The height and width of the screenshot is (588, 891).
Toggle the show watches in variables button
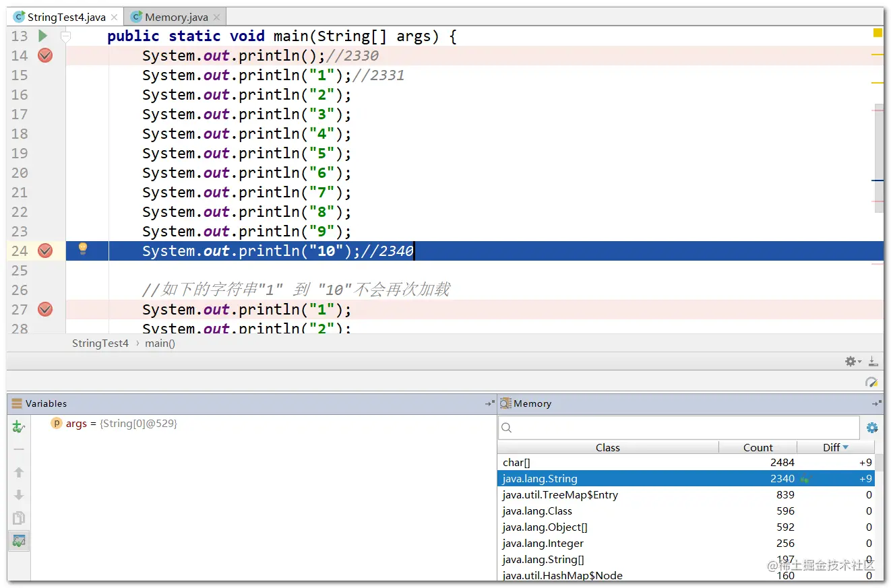click(x=19, y=541)
